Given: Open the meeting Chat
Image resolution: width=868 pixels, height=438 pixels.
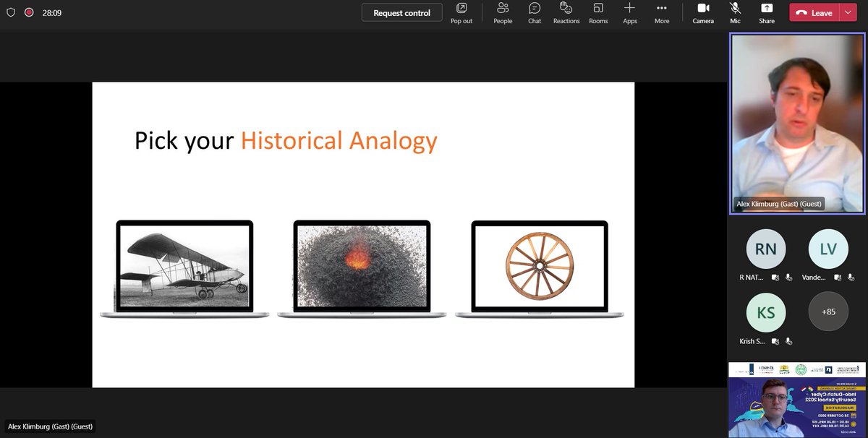Looking at the screenshot, I should click(x=535, y=13).
